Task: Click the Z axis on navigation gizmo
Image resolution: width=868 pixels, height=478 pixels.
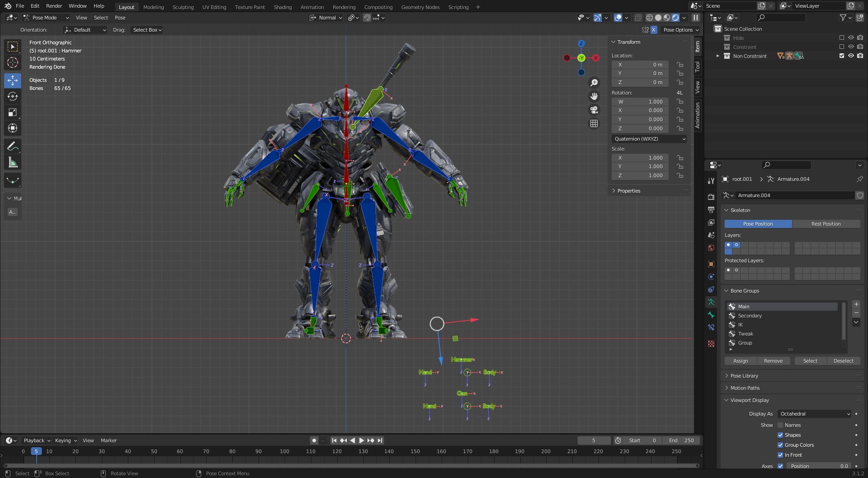Action: pyautogui.click(x=581, y=43)
